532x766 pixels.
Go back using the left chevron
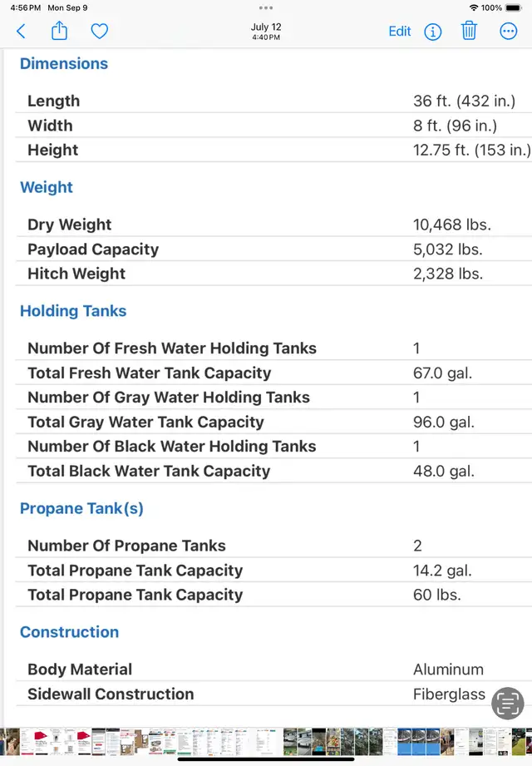pyautogui.click(x=21, y=32)
